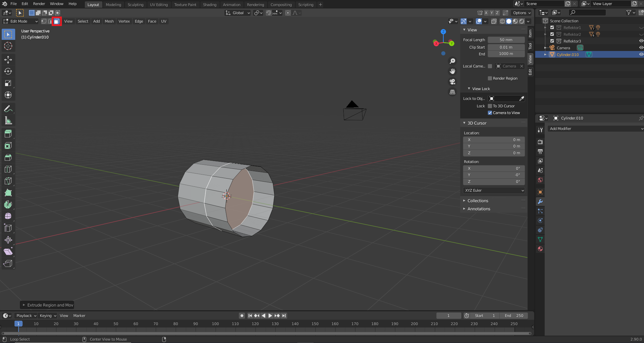The height and width of the screenshot is (343, 644).
Task: Select the Move tool in toolbar
Action: click(8, 60)
